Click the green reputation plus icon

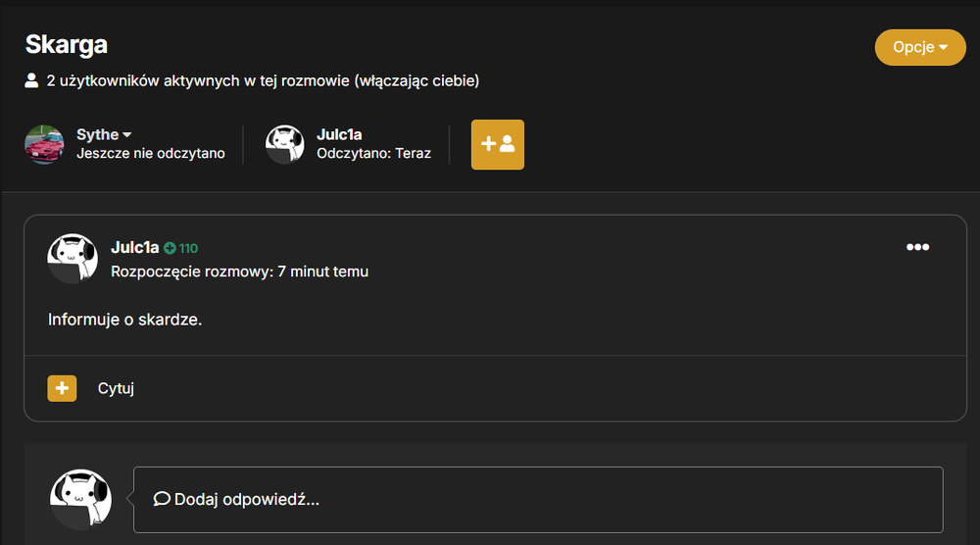170,248
